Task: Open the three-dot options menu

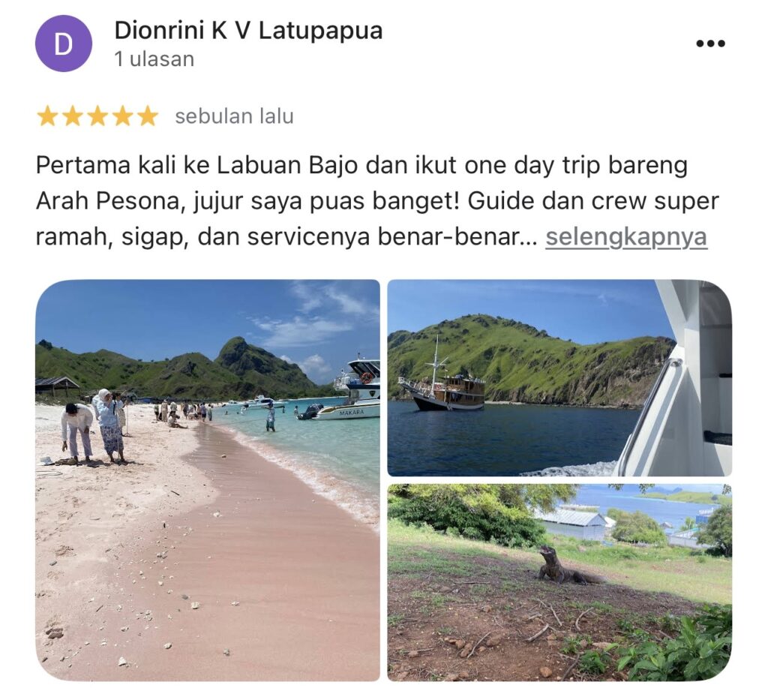Action: [710, 44]
